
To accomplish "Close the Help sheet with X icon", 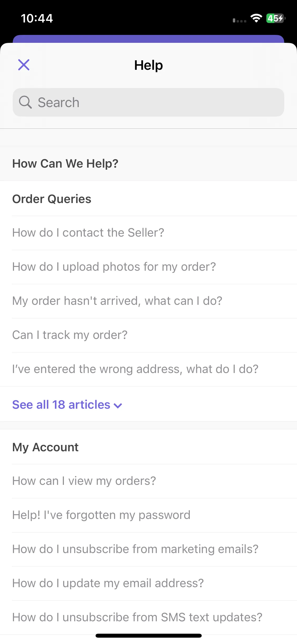I will pos(24,65).
